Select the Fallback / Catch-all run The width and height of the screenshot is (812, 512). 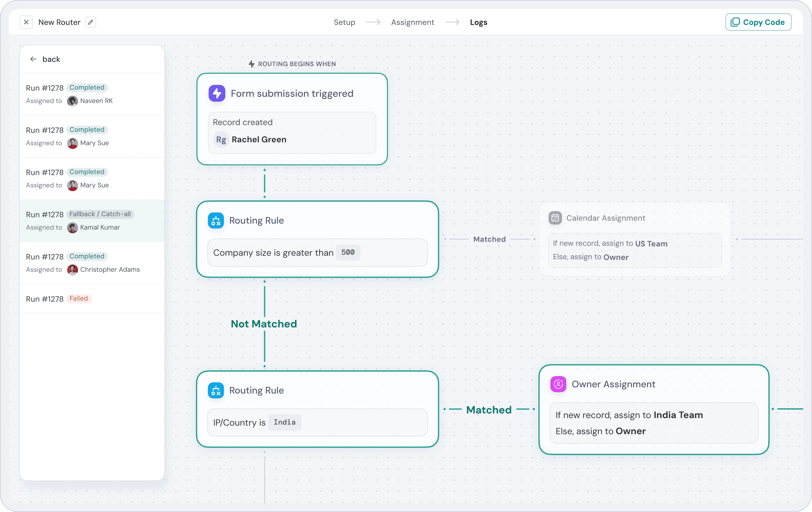pos(92,221)
